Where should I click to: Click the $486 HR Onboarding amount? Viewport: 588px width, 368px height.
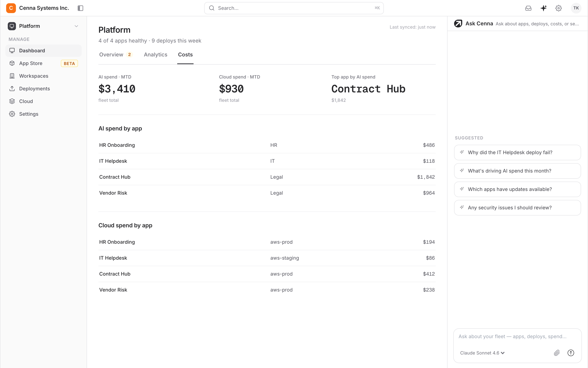point(429,145)
